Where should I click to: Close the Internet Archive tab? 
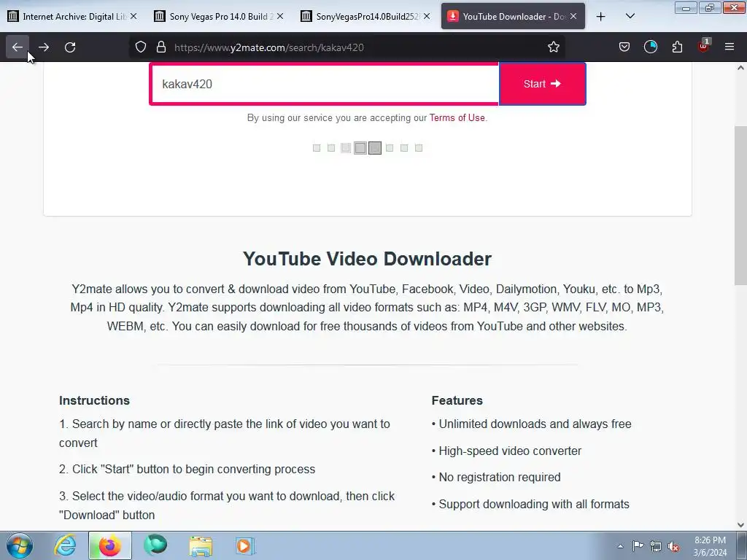click(134, 16)
